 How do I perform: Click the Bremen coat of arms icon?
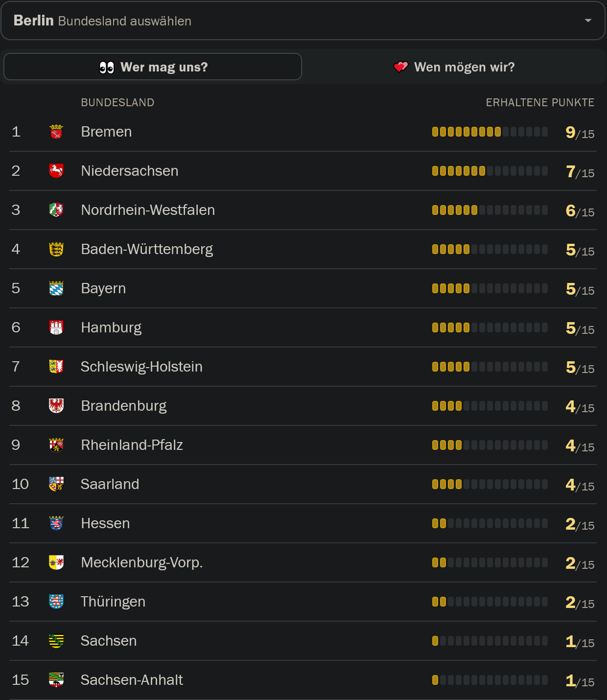(56, 132)
